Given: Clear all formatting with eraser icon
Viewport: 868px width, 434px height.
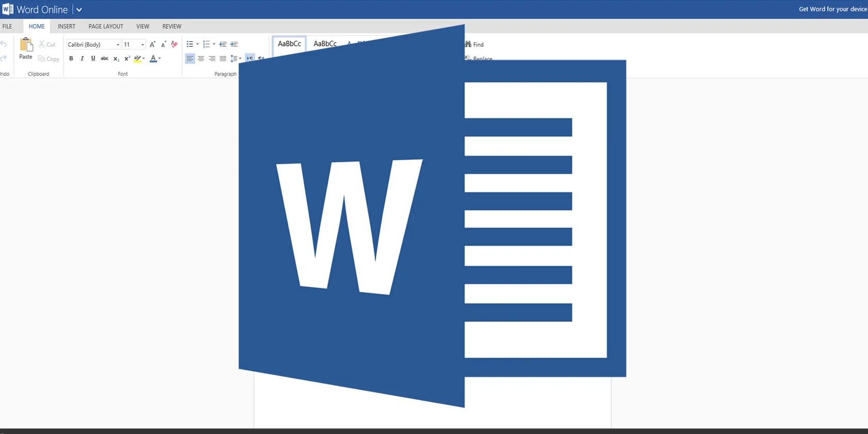Looking at the screenshot, I should [174, 44].
